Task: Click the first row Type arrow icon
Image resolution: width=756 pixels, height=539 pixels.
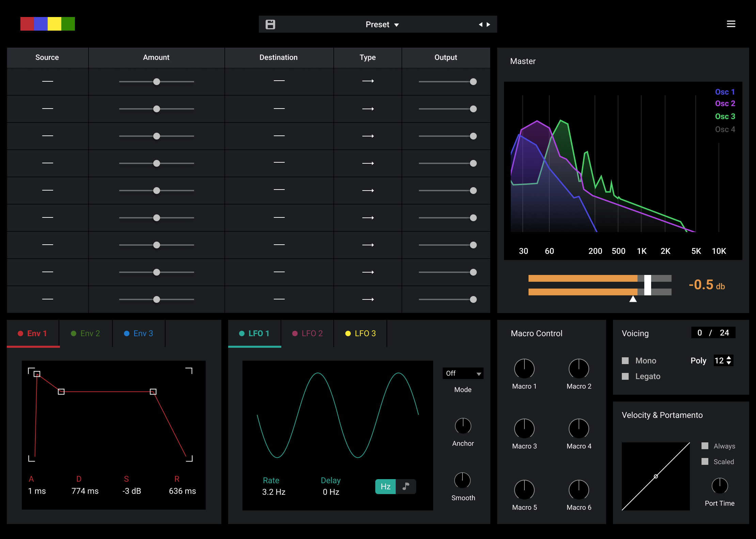Action: [x=368, y=81]
